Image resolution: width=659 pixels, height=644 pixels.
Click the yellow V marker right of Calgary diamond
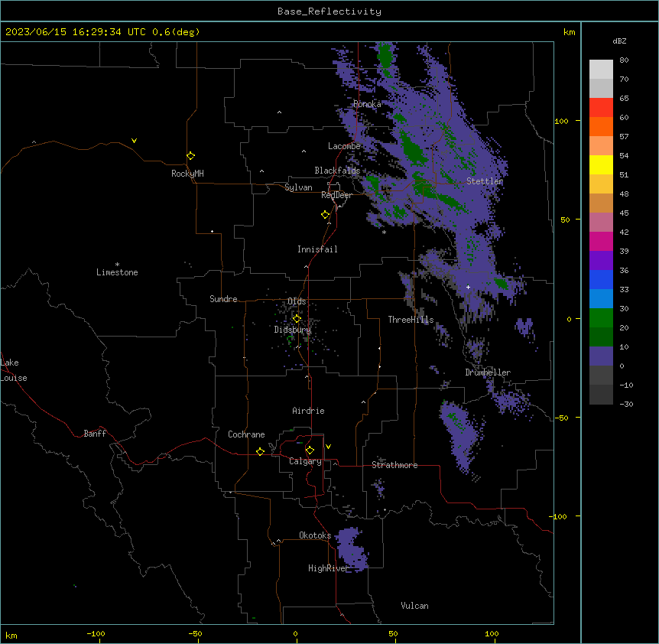click(328, 447)
